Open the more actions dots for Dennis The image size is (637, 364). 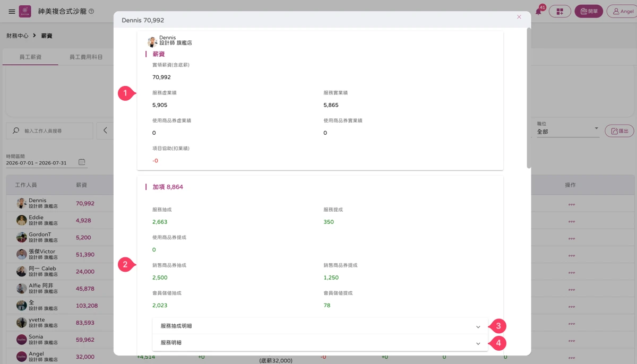click(572, 204)
